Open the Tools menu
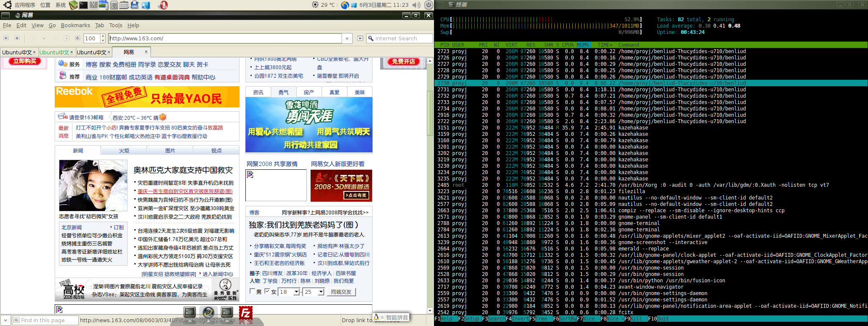This screenshot has width=868, height=326. click(x=116, y=25)
